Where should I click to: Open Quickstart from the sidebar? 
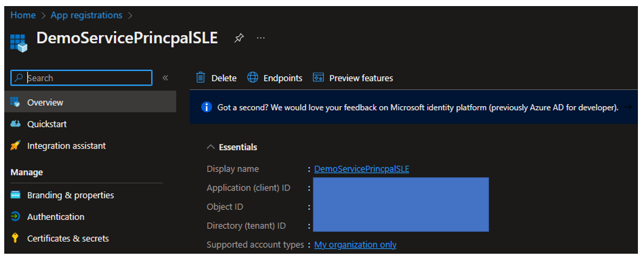[47, 124]
